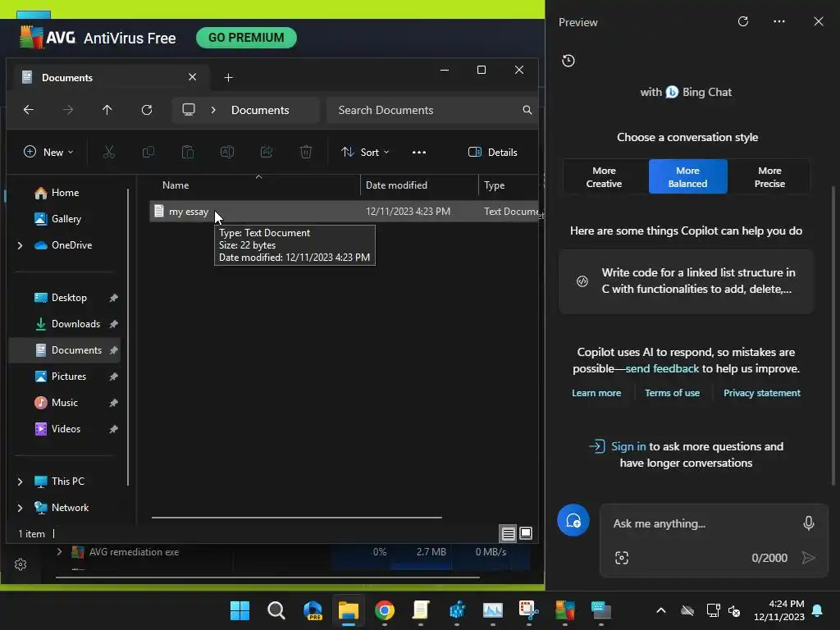Click the Paste clipboard icon in Explorer toolbar
840x630 pixels.
[188, 152]
